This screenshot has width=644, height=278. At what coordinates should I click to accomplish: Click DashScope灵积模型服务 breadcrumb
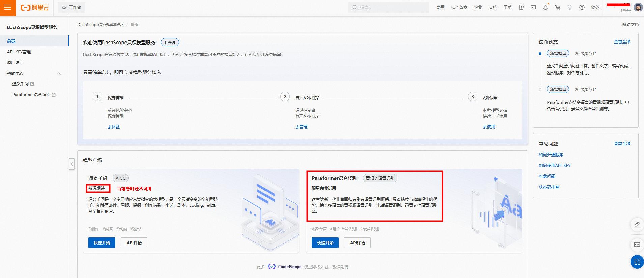pos(100,25)
